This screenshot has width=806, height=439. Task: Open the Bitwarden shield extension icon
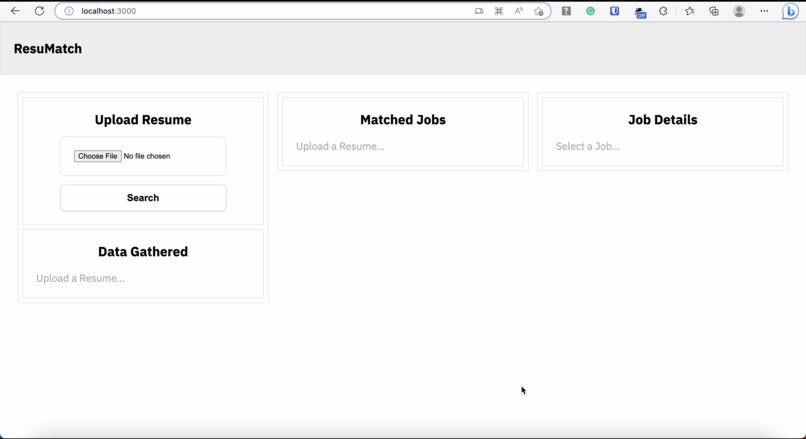pyautogui.click(x=614, y=11)
